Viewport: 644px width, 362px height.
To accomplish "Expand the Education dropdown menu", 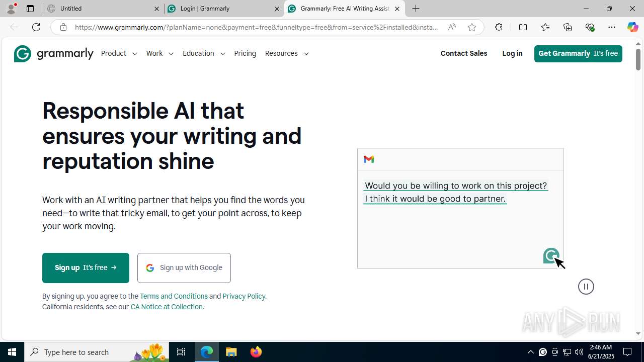I will pos(204,53).
